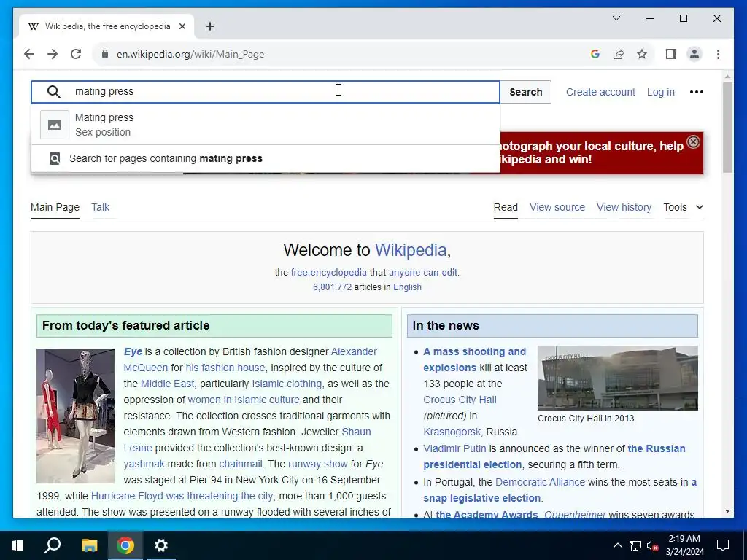This screenshot has width=747, height=560.
Task: Open the View history tab
Action: [x=624, y=207]
